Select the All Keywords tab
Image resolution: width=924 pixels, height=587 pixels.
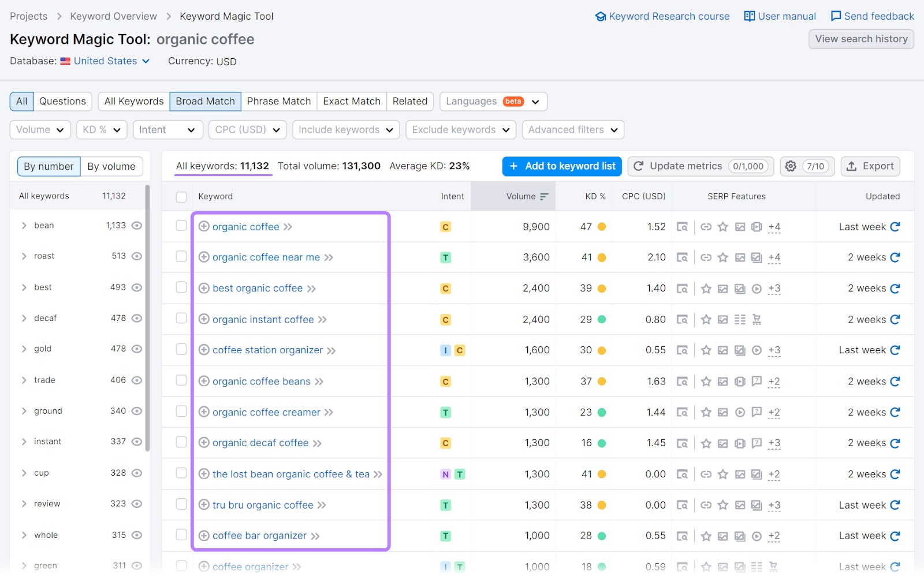pos(134,102)
